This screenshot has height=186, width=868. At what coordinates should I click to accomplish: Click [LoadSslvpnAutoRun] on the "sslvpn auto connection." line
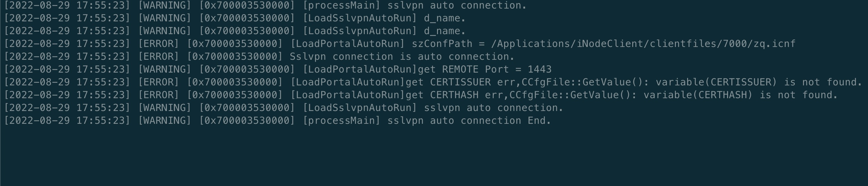pos(360,108)
